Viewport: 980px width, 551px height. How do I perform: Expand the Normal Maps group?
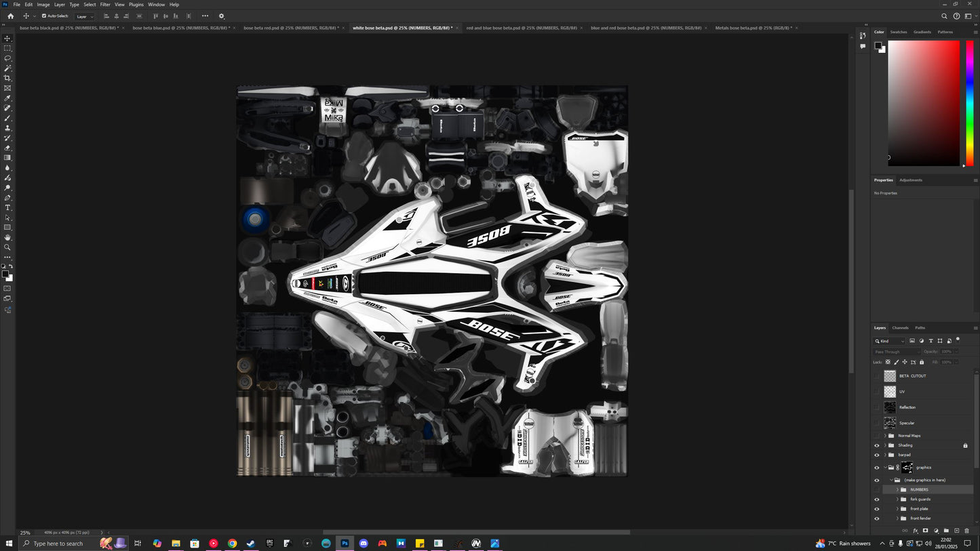point(885,436)
